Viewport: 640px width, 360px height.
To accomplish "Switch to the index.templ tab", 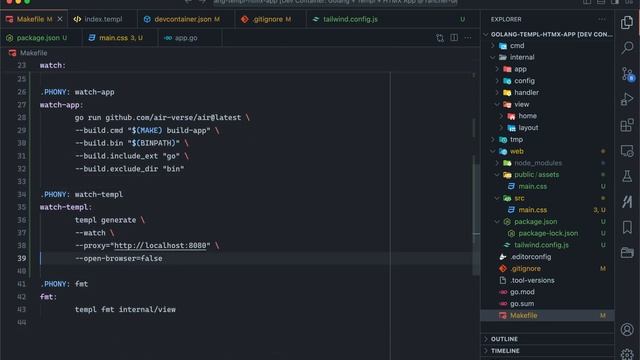I will (x=98, y=19).
